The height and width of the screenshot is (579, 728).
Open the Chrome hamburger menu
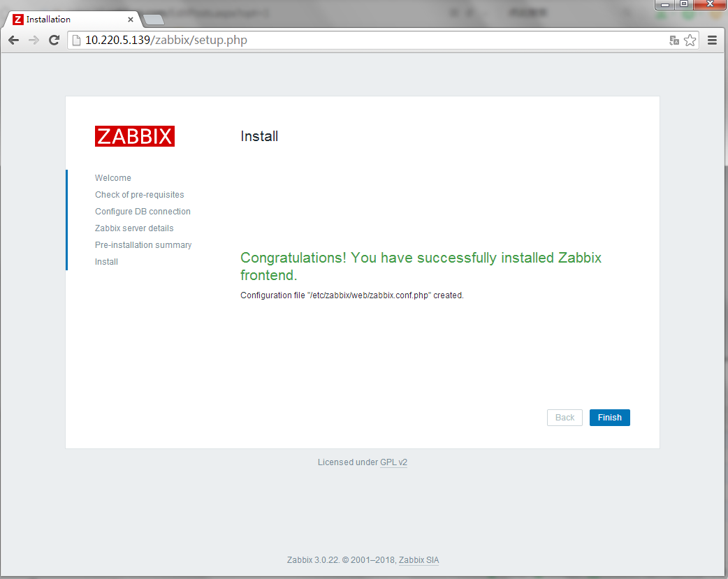pyautogui.click(x=712, y=41)
